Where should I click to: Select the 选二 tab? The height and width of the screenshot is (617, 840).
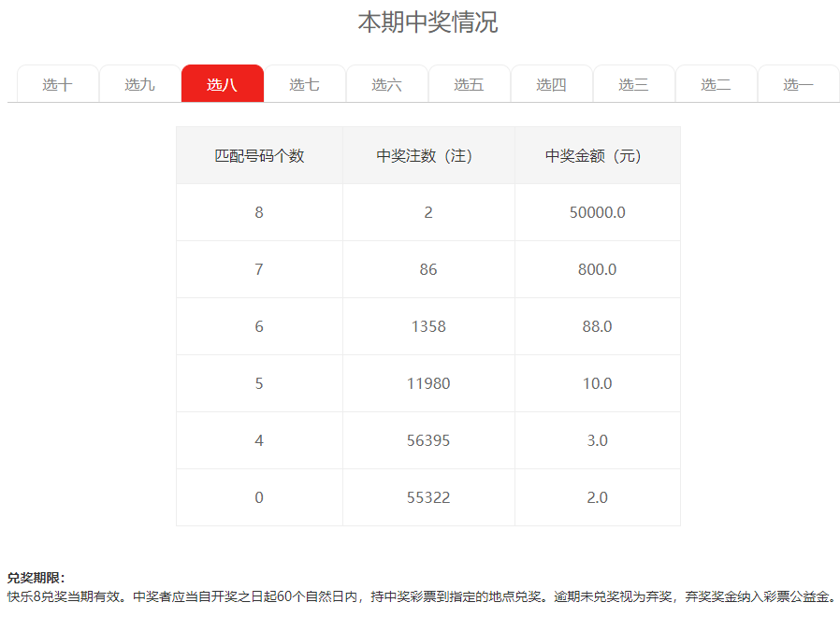(x=717, y=84)
